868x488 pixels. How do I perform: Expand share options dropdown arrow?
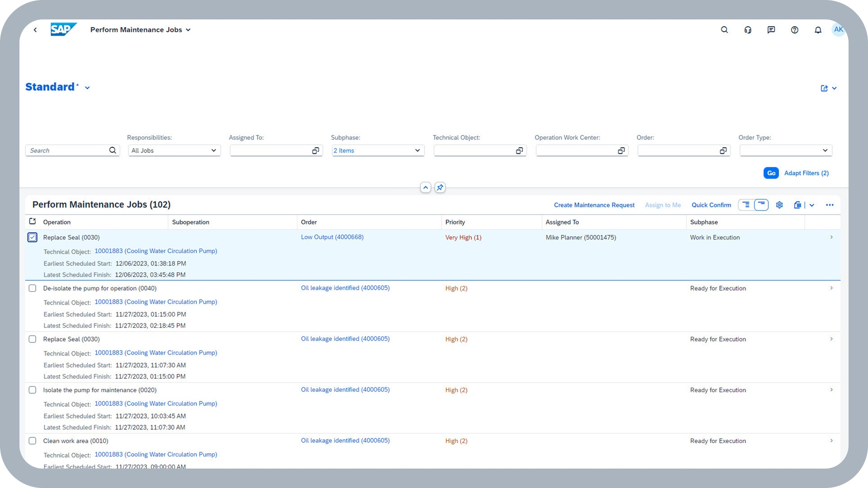point(835,88)
